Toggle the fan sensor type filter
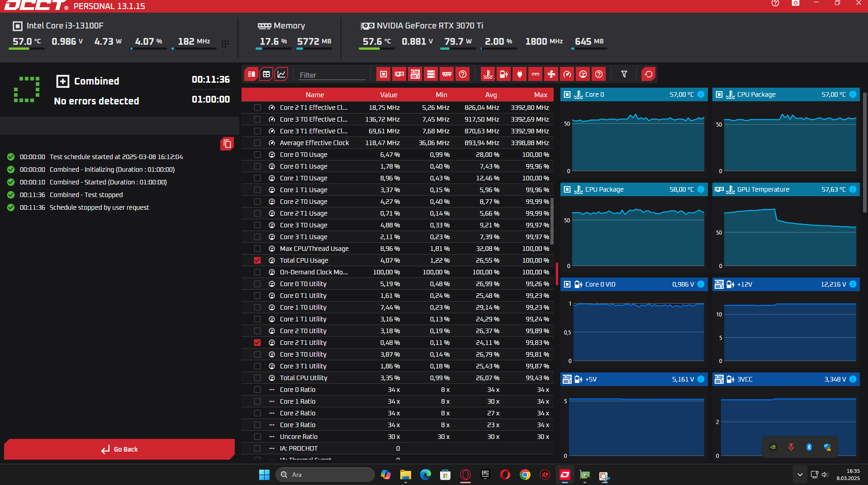Viewport: 868px width, 485px height. 551,74
